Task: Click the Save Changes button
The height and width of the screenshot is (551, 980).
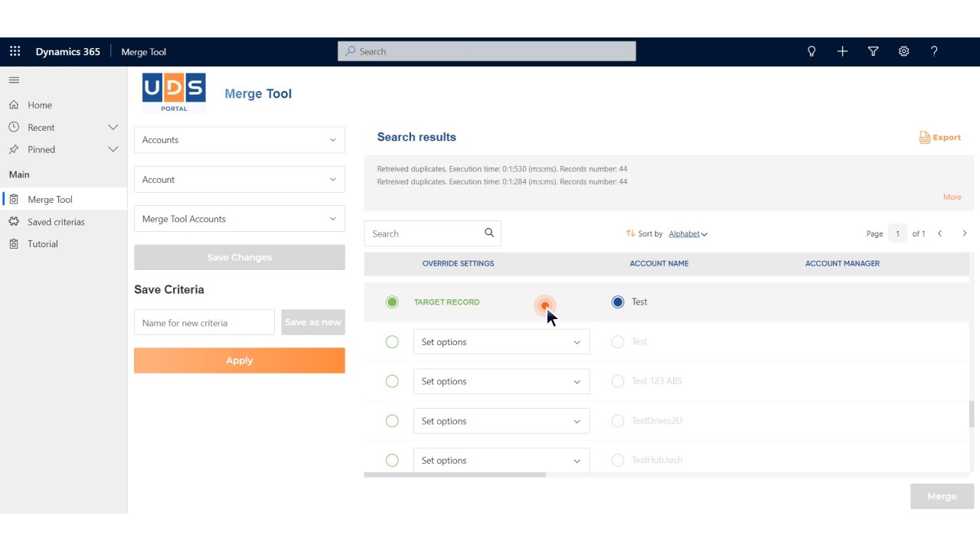Action: pos(240,257)
